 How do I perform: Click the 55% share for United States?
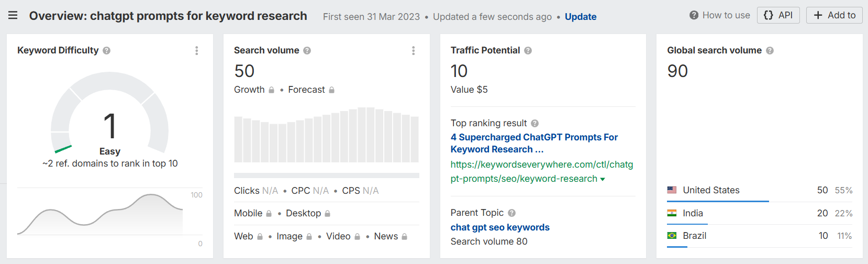[x=843, y=190]
